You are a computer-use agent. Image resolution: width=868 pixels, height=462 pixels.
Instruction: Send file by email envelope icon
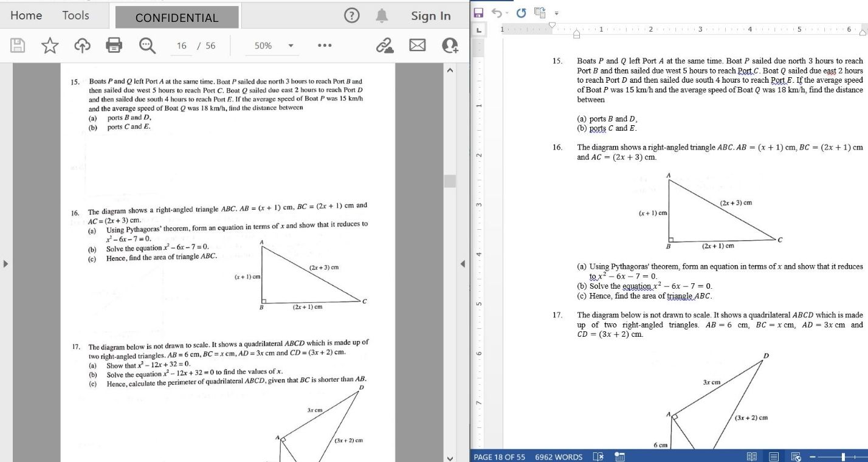pos(417,46)
